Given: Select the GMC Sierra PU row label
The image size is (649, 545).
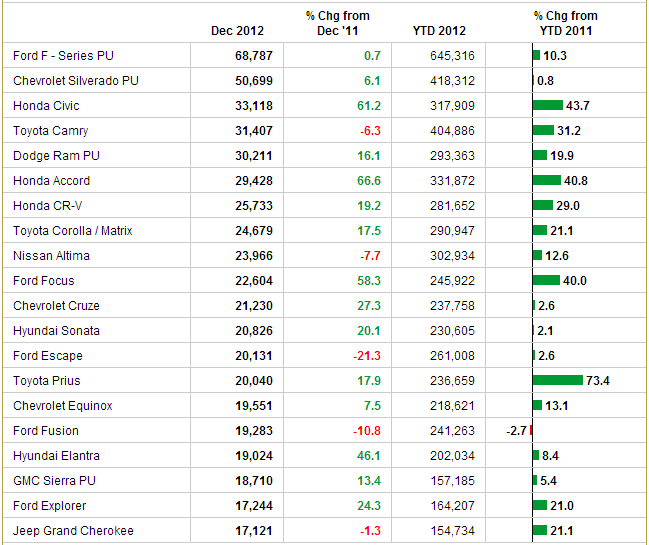Looking at the screenshot, I should coord(54,481).
